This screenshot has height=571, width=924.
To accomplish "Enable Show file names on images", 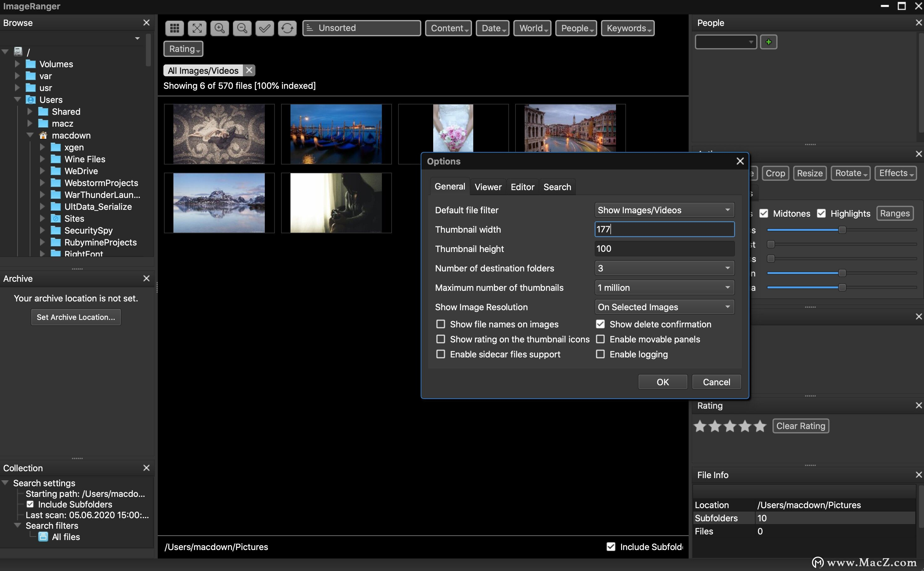I will (441, 324).
